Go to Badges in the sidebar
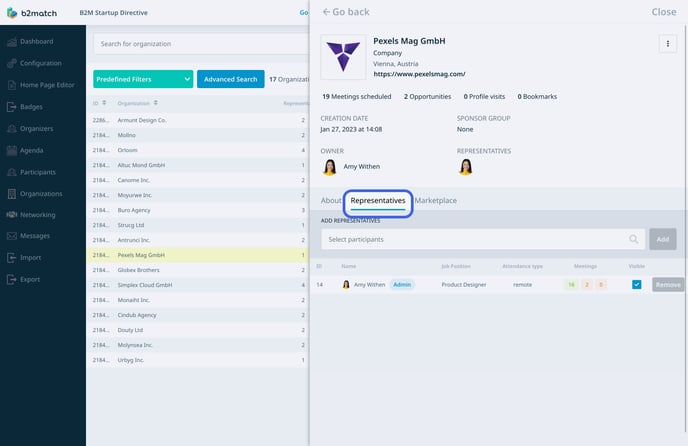This screenshot has height=446, width=688. point(33,106)
